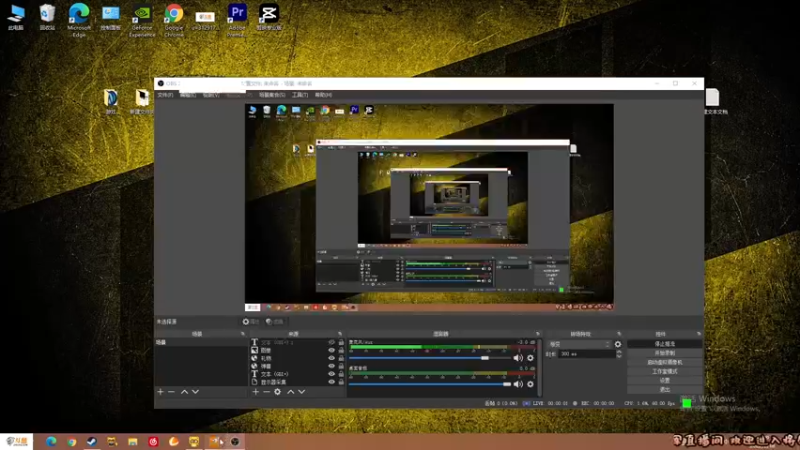
Task: Click the 启动虚拟摄像机 virtual camera button
Action: [x=665, y=362]
